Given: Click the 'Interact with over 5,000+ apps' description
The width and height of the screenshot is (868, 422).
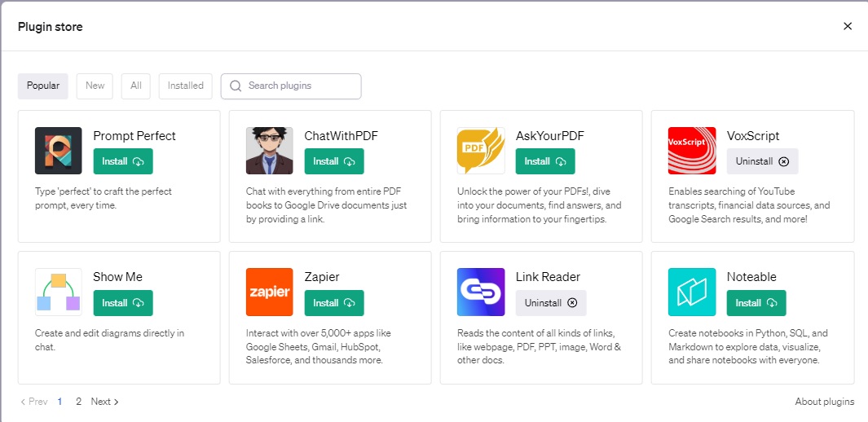Looking at the screenshot, I should click(x=319, y=347).
